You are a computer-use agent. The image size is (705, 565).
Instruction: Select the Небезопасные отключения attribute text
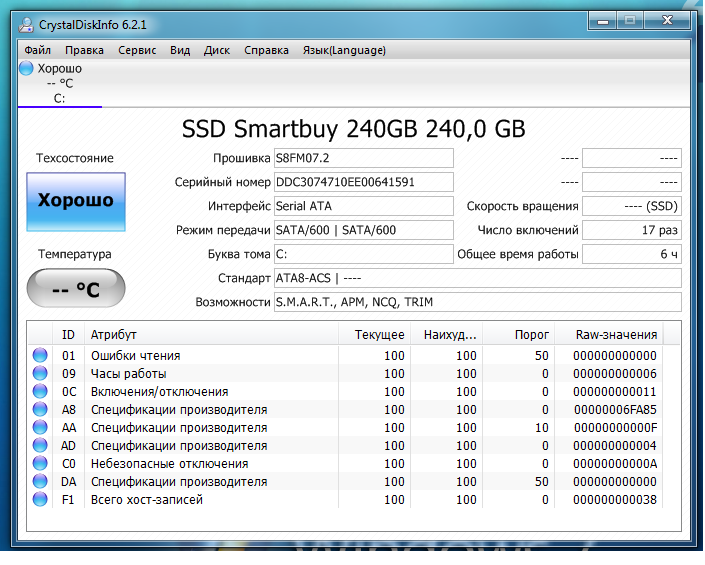170,463
